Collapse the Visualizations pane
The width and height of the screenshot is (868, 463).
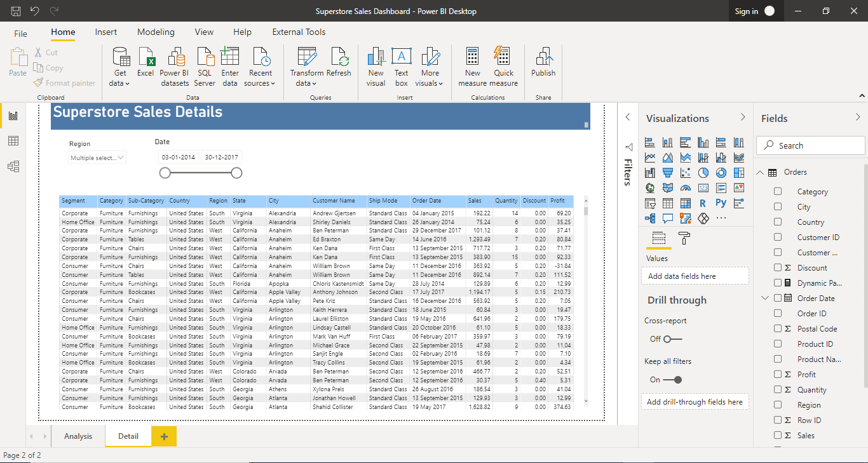pos(743,117)
